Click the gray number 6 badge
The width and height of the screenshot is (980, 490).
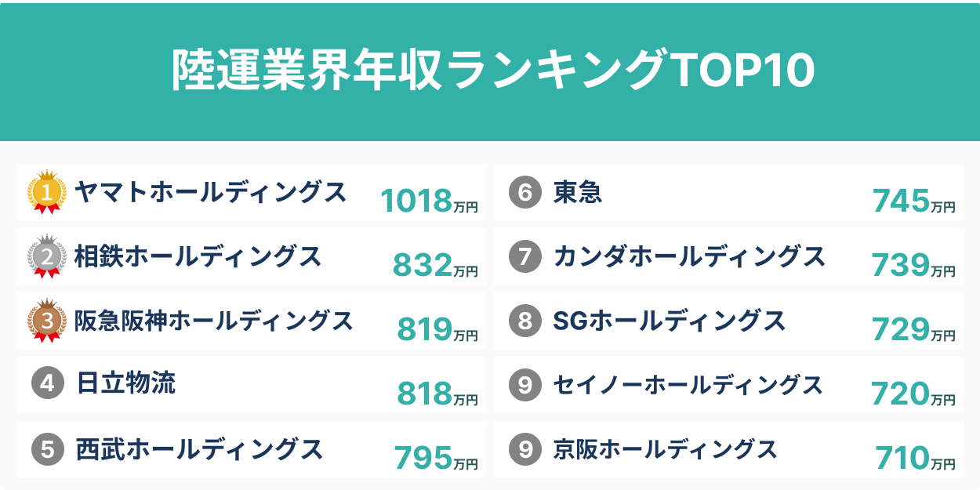click(x=524, y=193)
